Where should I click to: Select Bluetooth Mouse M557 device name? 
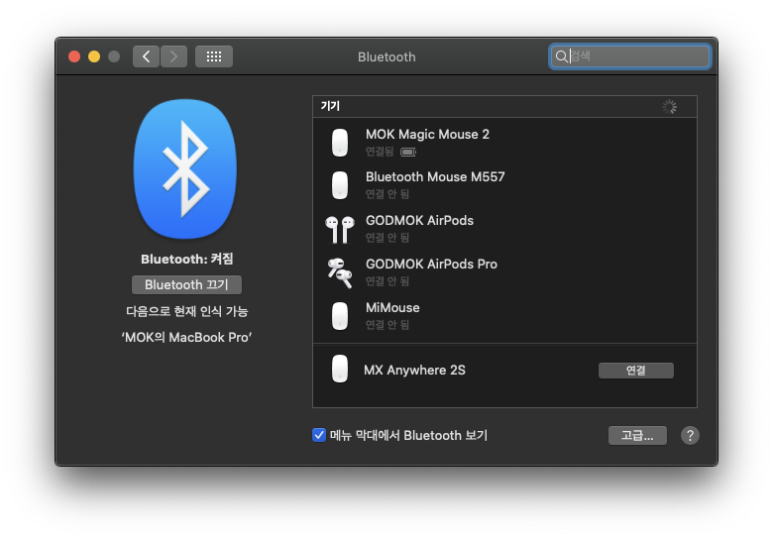point(435,177)
